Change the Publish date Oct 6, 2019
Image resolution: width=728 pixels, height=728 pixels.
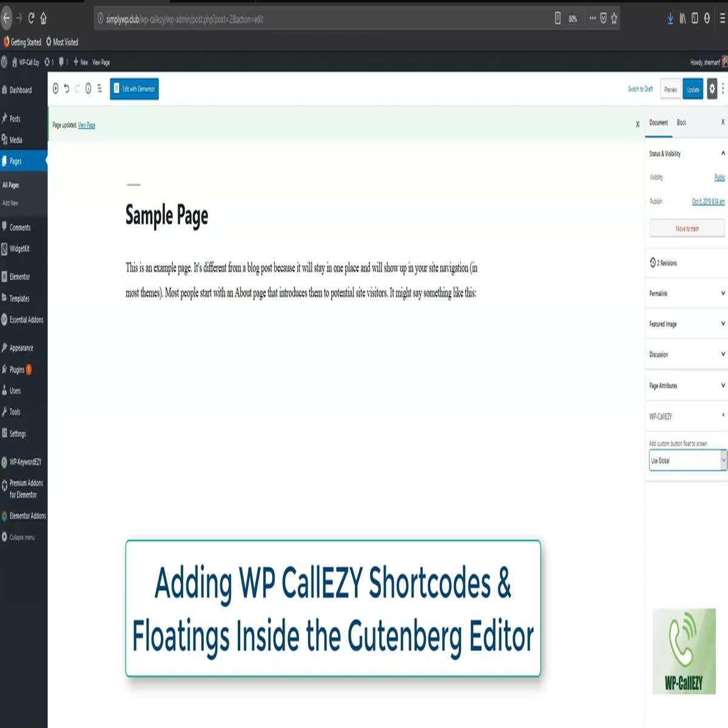click(709, 201)
